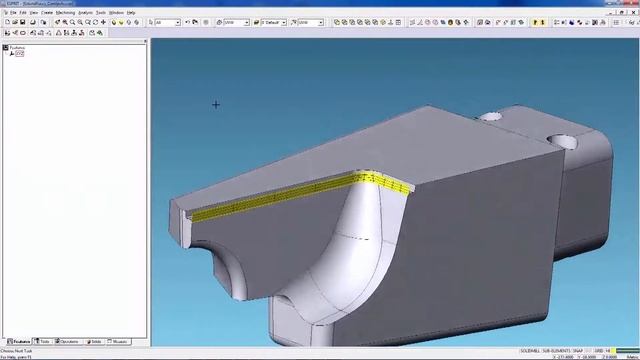Switch to the Features tab
Image resolution: width=640 pixels, height=360 pixels.
pos(19,341)
